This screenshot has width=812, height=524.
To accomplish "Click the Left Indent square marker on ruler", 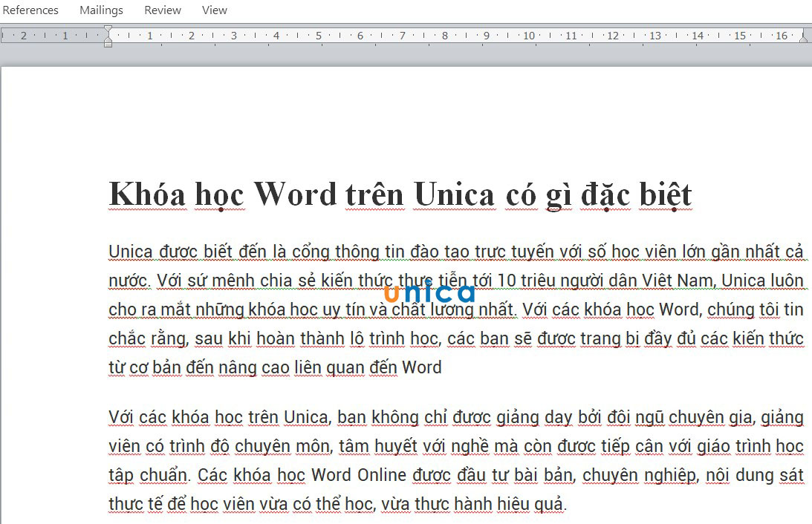I will tap(108, 45).
